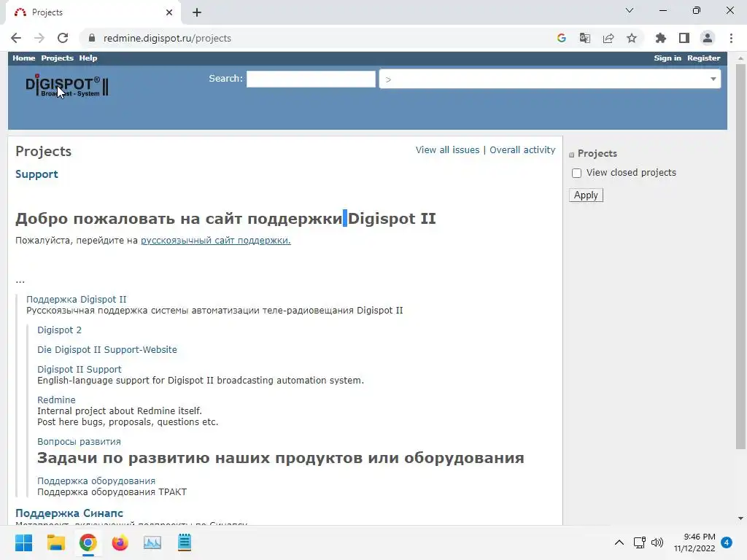Click Chrome icon in taskbar
This screenshot has width=747, height=560.
pos(88,542)
